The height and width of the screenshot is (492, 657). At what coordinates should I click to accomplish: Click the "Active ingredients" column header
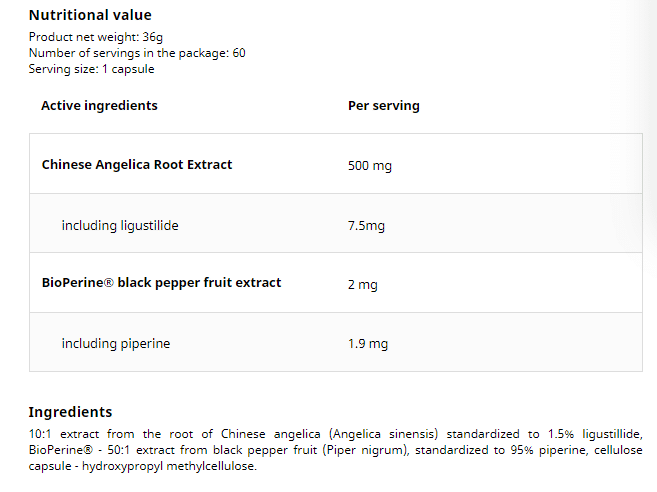click(x=99, y=105)
